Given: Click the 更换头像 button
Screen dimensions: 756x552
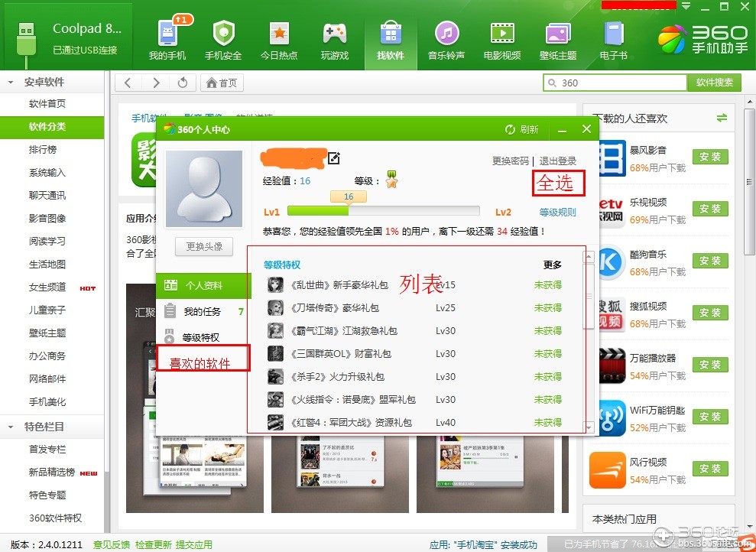Looking at the screenshot, I should click(204, 246).
